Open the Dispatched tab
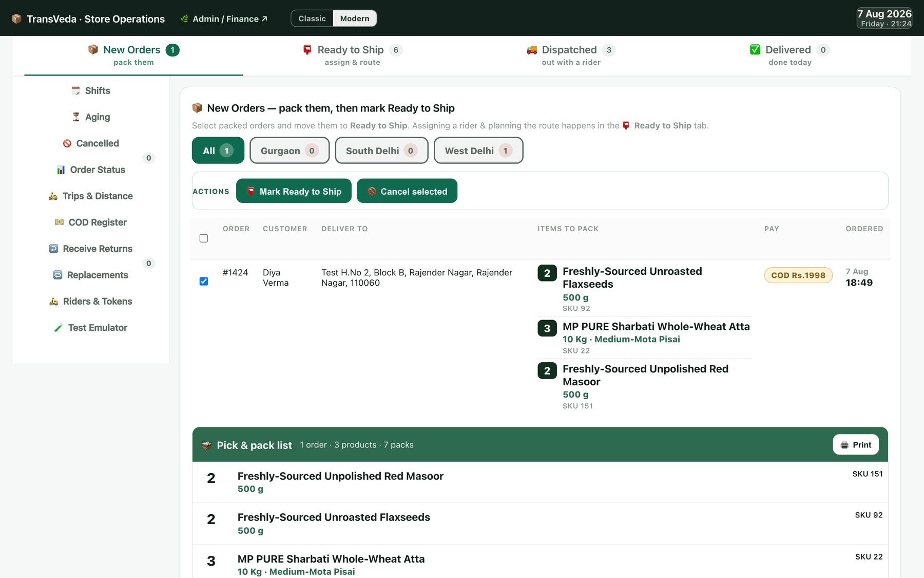Screen dimensions: 924x578 coord(571,55)
